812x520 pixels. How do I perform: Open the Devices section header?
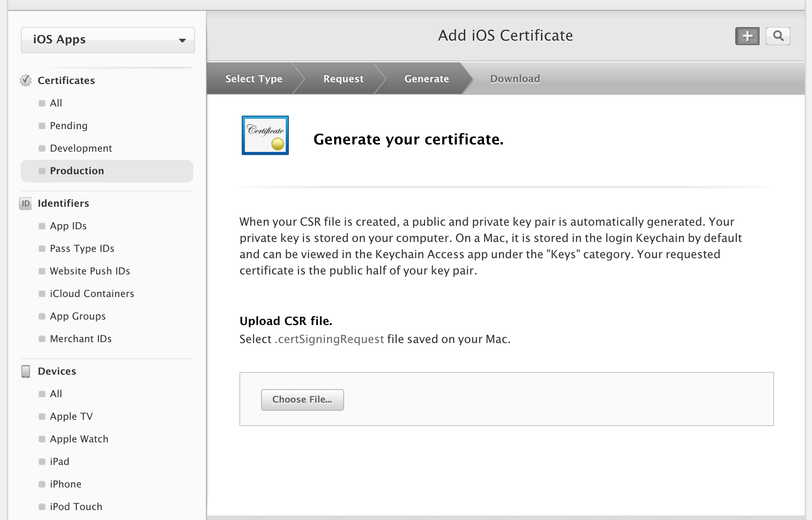pos(57,371)
